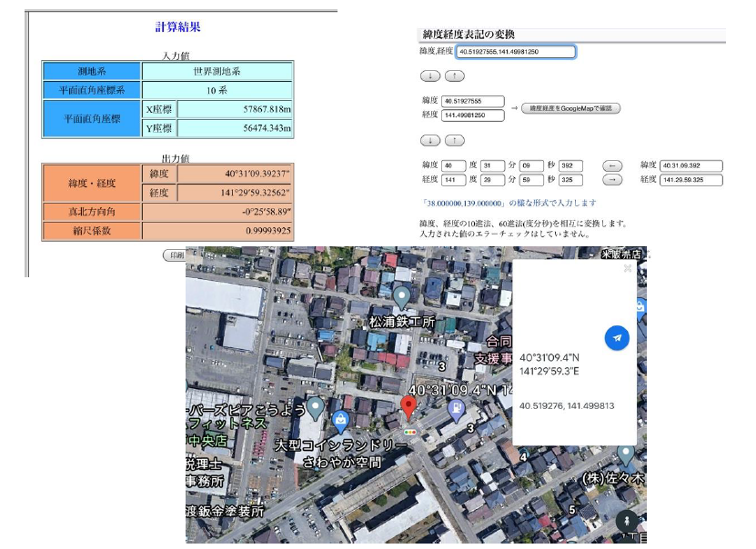
Task: Click output longitude 141°29′59.32562″
Action: [235, 193]
